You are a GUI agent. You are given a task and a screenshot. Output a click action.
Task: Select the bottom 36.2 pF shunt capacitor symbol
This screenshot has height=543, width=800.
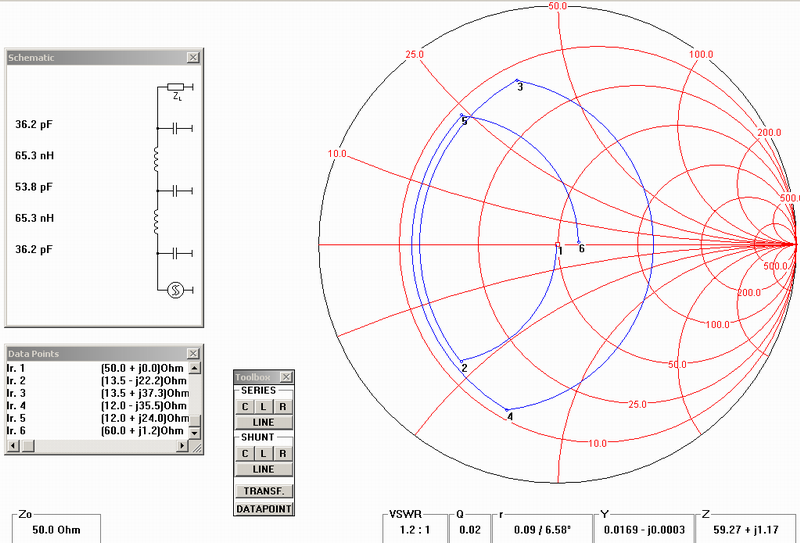pyautogui.click(x=176, y=253)
